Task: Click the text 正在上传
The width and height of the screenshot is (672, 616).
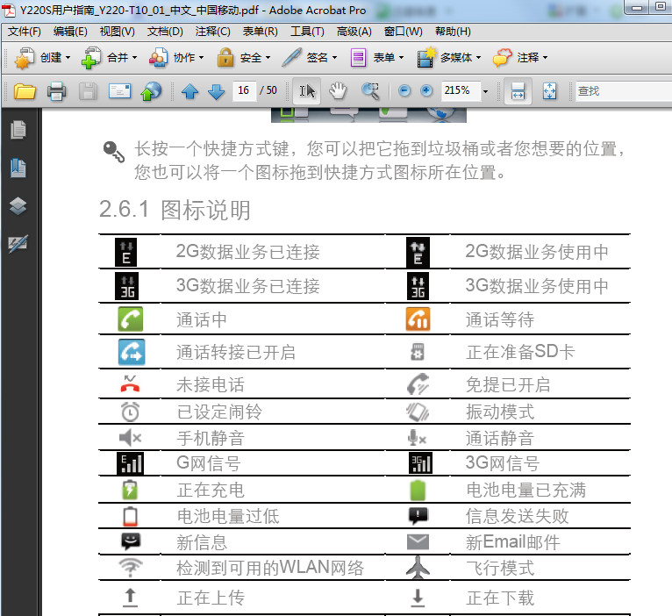Action: [x=211, y=598]
